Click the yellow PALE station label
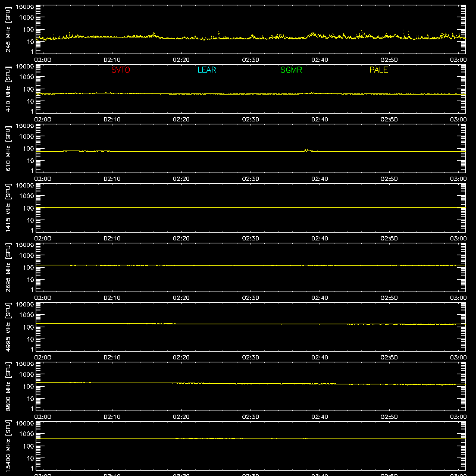Screen dimensions: 476x476 pos(378,70)
